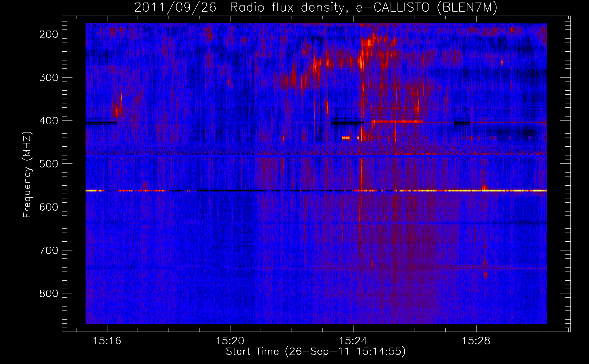The width and height of the screenshot is (589, 364).
Task: Click the bright yellow interference line near 560 MHz
Action: point(316,190)
